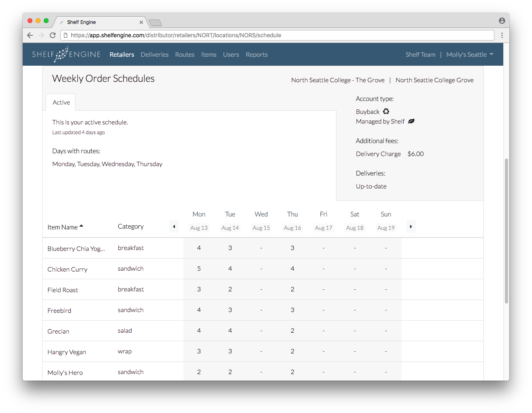Image resolution: width=532 pixels, height=413 pixels.
Task: Click the browser address bar
Action: (x=277, y=35)
